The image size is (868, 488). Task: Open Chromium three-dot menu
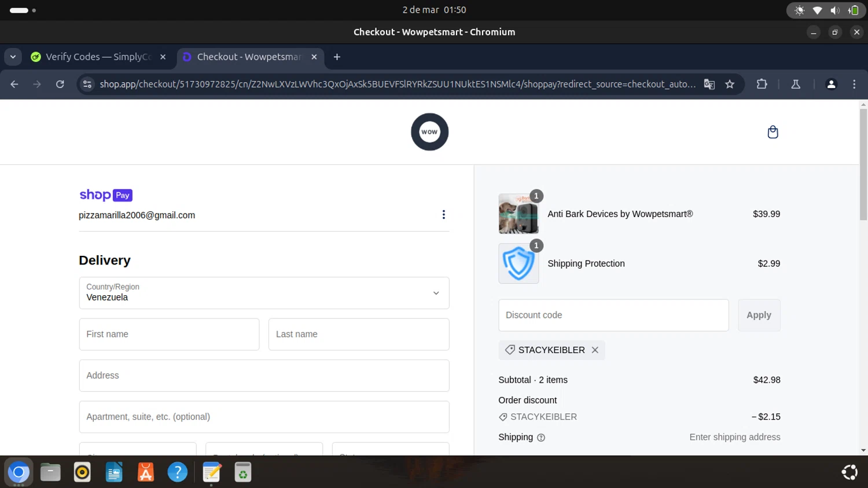coord(854,85)
